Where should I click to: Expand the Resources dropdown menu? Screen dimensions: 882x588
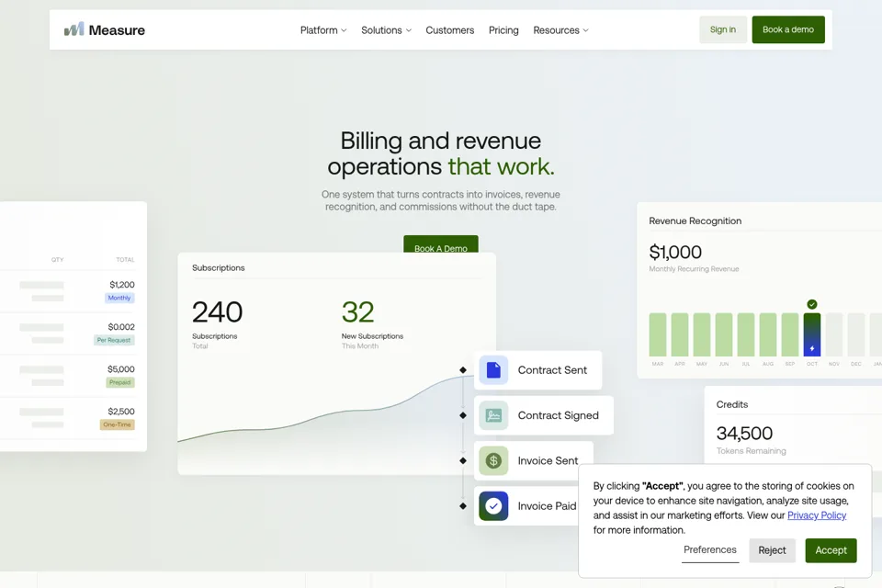coord(560,30)
